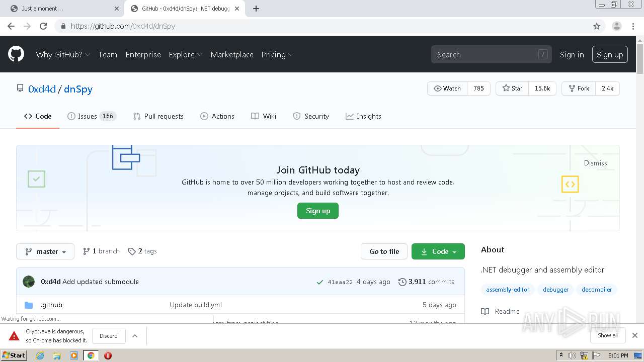
Task: Click green Sign up banner button
Action: coord(318,211)
